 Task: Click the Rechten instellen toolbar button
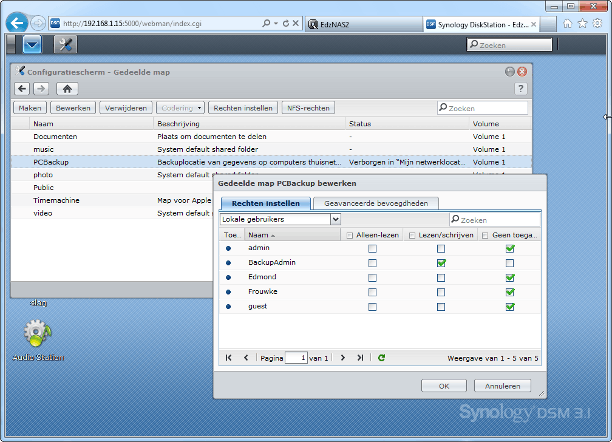[243, 108]
